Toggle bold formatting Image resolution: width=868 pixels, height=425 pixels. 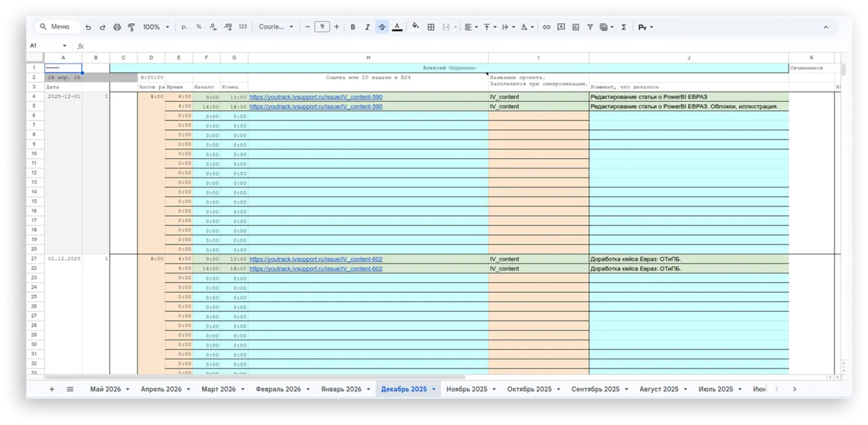point(353,27)
